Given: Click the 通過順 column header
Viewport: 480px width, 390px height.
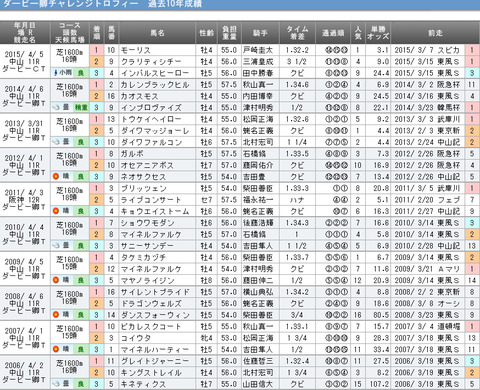Looking at the screenshot, I should click(x=333, y=33).
